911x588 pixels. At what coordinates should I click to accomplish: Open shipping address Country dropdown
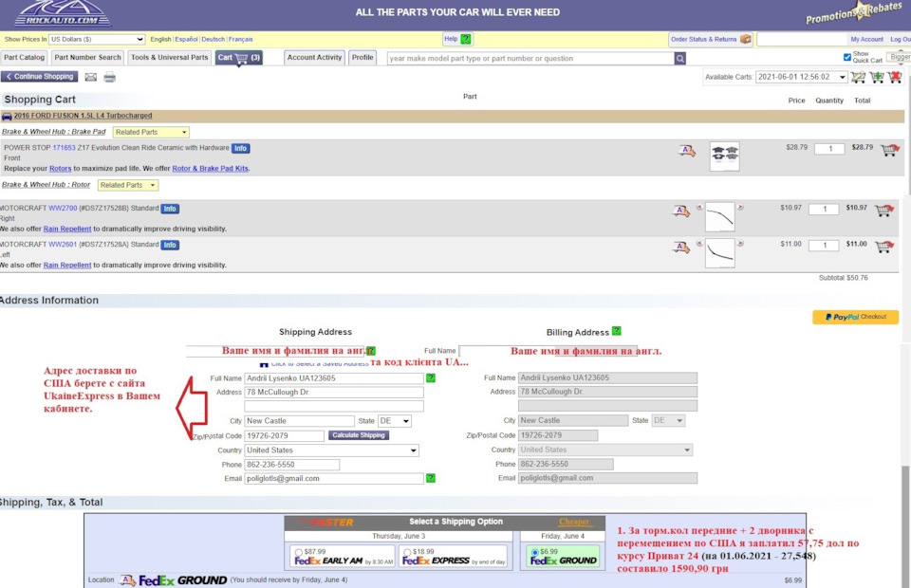332,450
